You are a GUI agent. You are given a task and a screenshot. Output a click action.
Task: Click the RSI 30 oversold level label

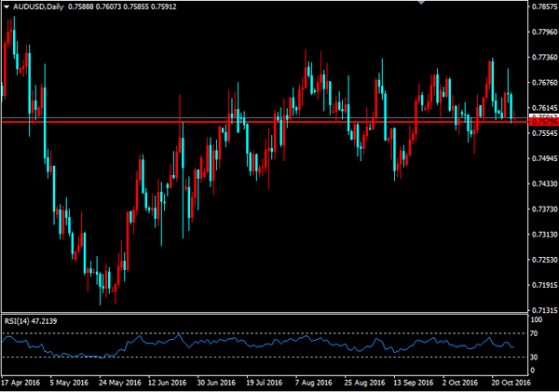(535, 357)
